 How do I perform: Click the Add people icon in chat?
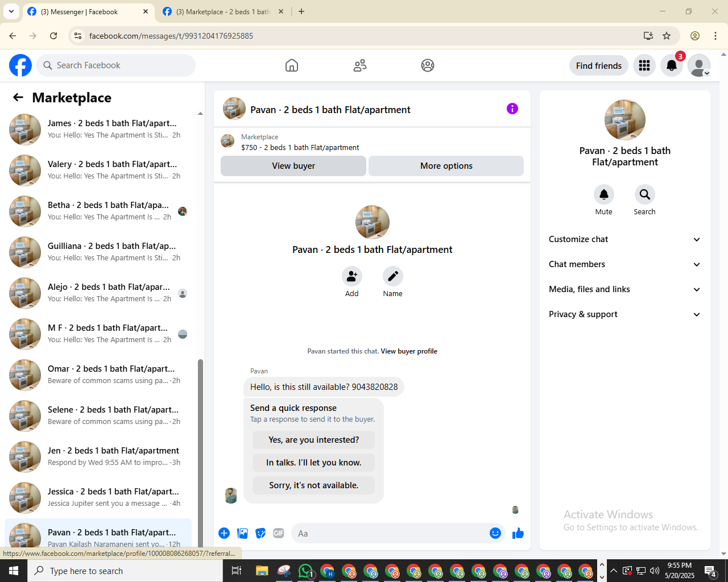pos(352,276)
